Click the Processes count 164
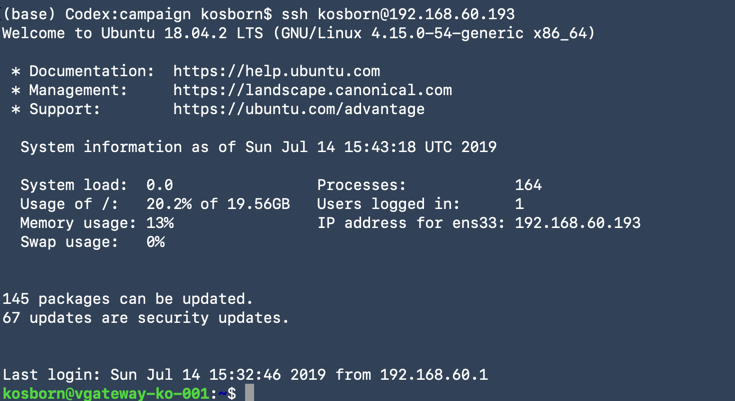 528,185
